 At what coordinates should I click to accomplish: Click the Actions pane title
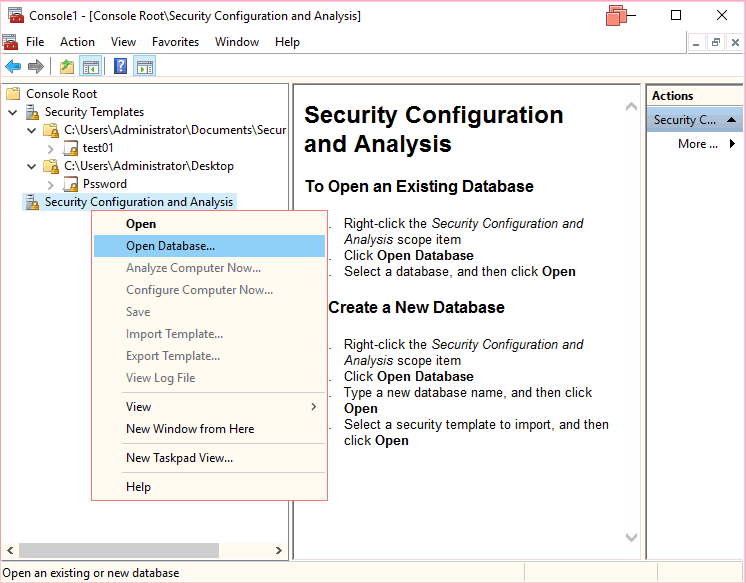672,96
